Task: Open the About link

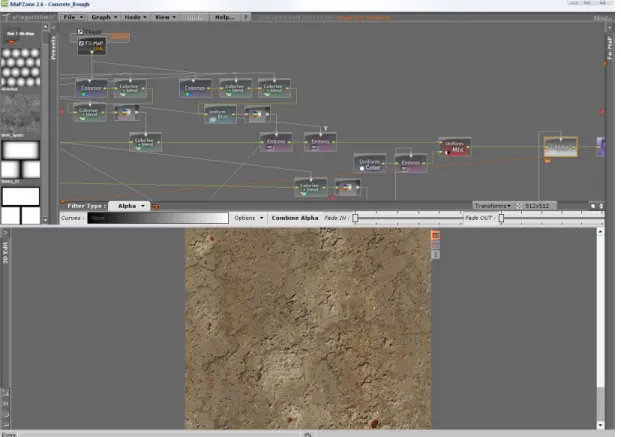Action: pyautogui.click(x=601, y=18)
